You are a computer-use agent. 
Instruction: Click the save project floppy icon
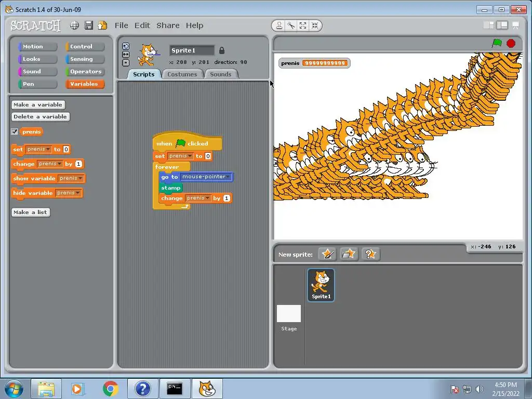point(89,25)
